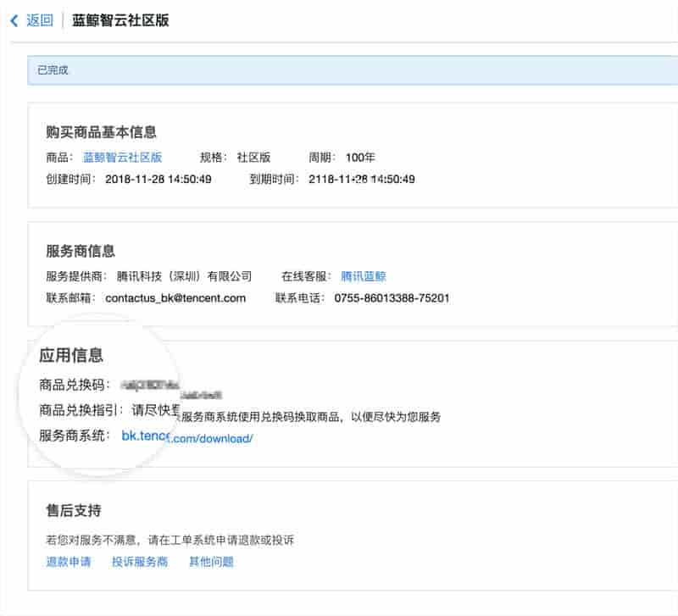The height and width of the screenshot is (616, 678).
Task: Click the 蓝鲸智云社区版 page title
Action: [x=120, y=20]
